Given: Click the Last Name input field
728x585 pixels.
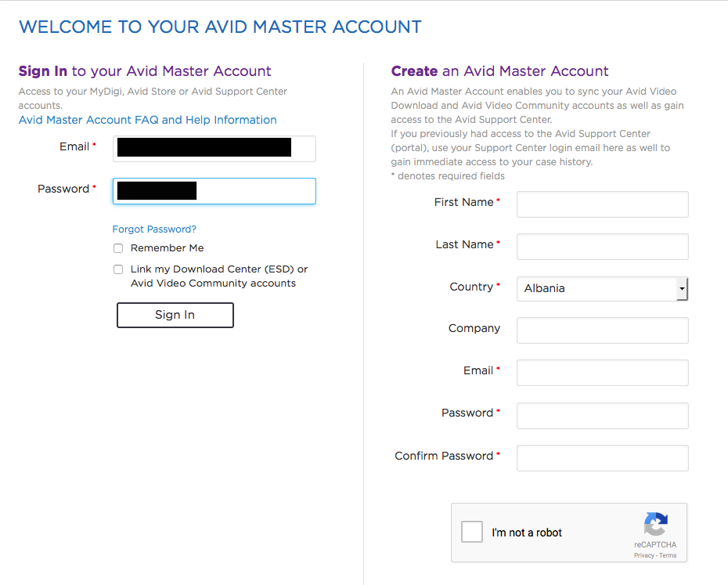Looking at the screenshot, I should pos(602,247).
